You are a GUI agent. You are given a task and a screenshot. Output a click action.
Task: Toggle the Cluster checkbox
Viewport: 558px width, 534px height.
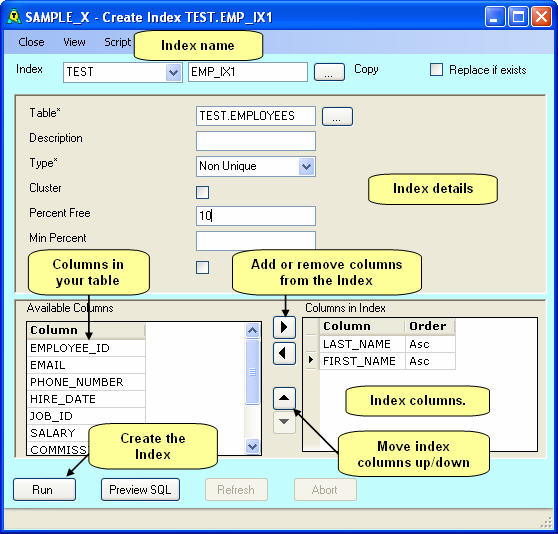point(202,192)
